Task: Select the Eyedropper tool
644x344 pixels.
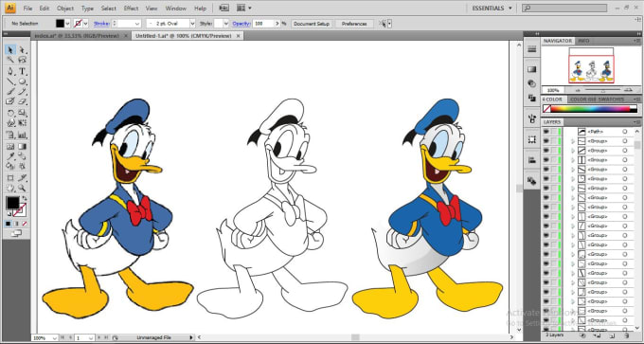Action: (x=10, y=156)
